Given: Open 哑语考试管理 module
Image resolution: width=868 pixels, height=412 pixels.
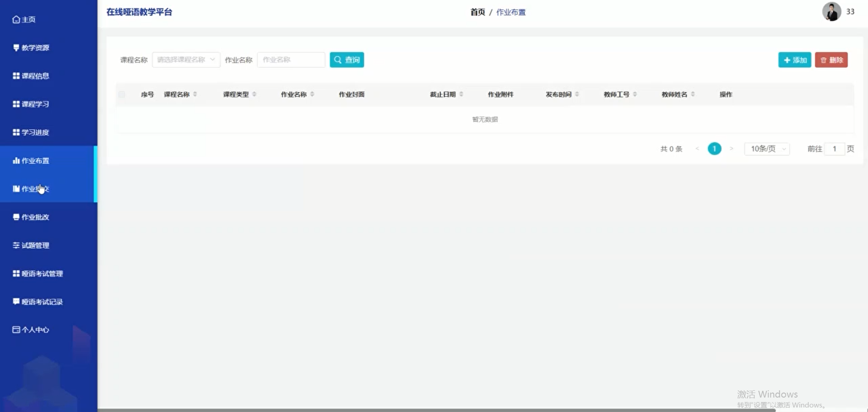Looking at the screenshot, I should pyautogui.click(x=42, y=273).
